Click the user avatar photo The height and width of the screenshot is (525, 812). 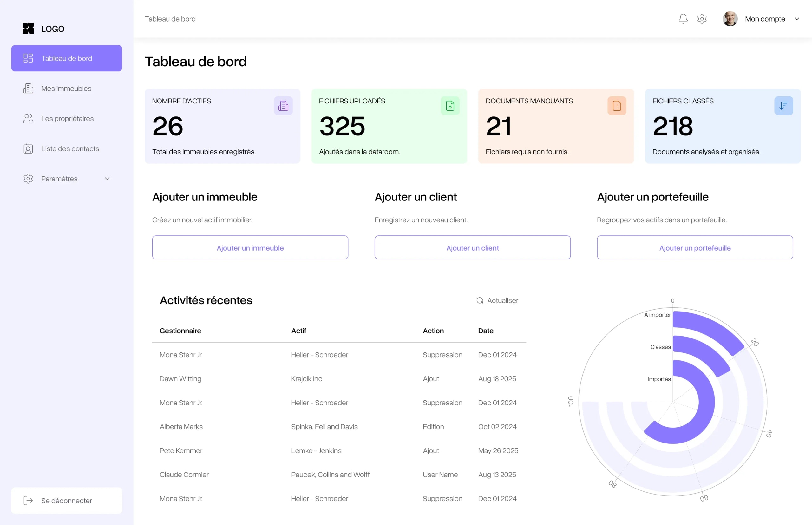(730, 19)
